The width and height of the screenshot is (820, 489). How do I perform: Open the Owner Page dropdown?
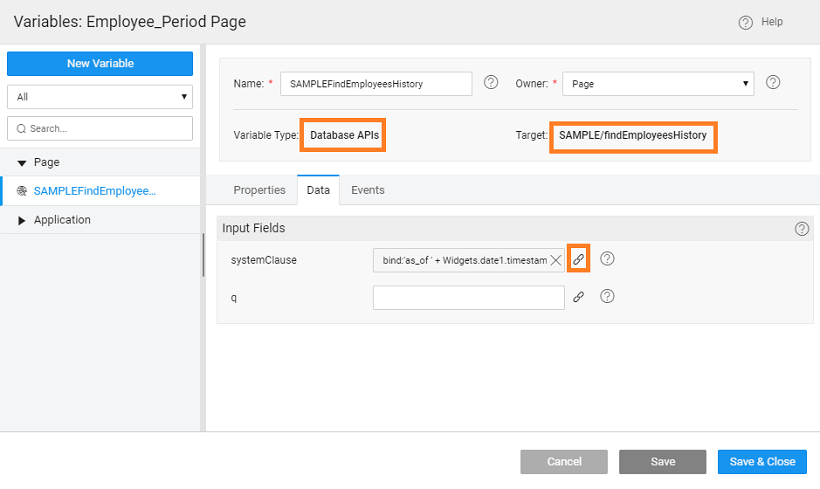[x=658, y=84]
